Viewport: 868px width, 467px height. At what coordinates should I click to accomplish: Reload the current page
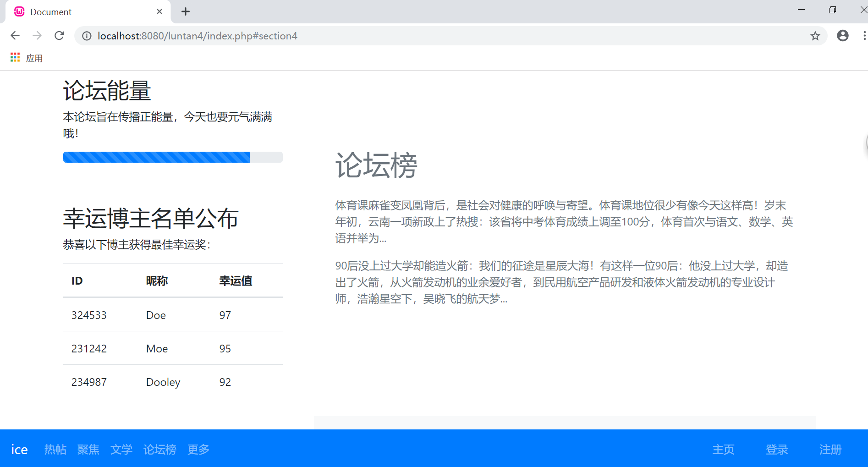pyautogui.click(x=59, y=35)
